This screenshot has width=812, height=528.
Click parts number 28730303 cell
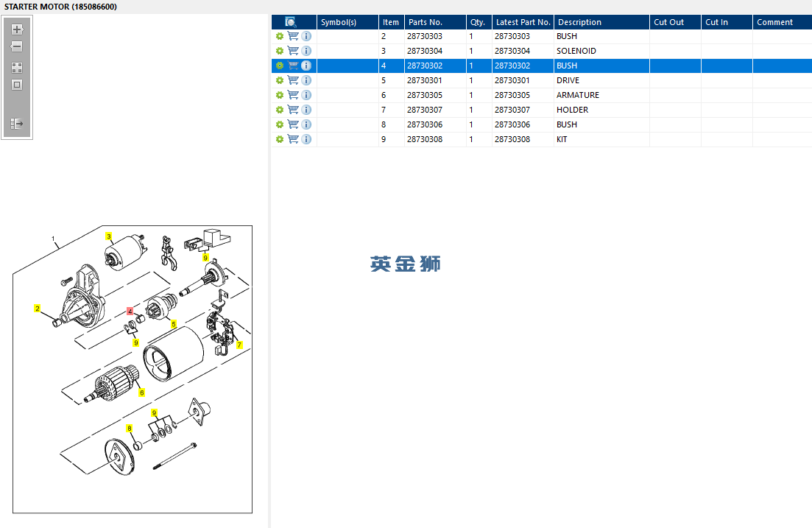click(436, 36)
